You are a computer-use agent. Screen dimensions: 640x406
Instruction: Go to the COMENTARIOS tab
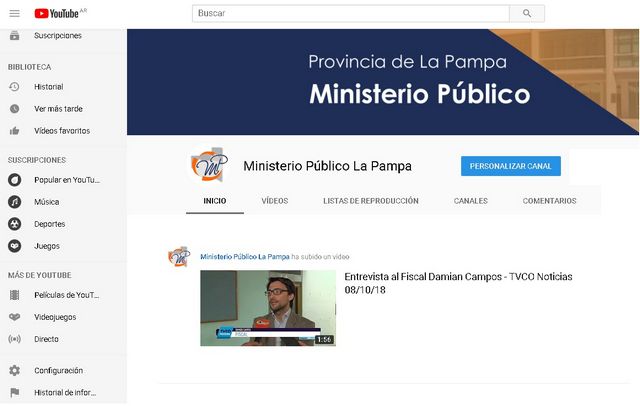click(549, 201)
